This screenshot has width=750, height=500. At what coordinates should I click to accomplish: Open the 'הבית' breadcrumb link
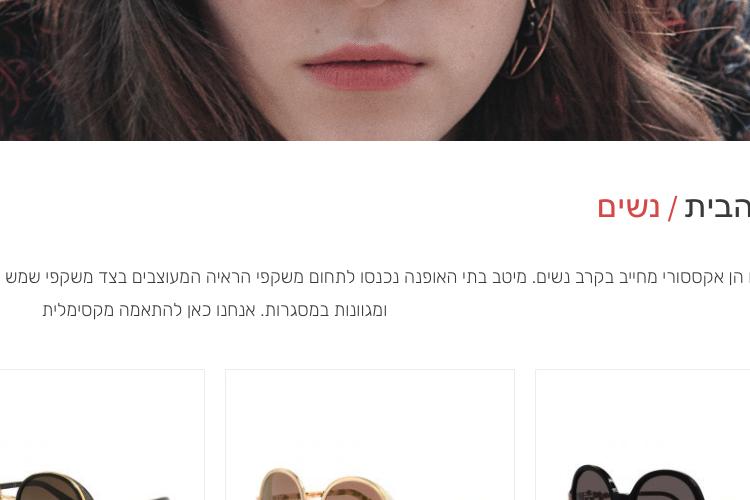click(717, 208)
